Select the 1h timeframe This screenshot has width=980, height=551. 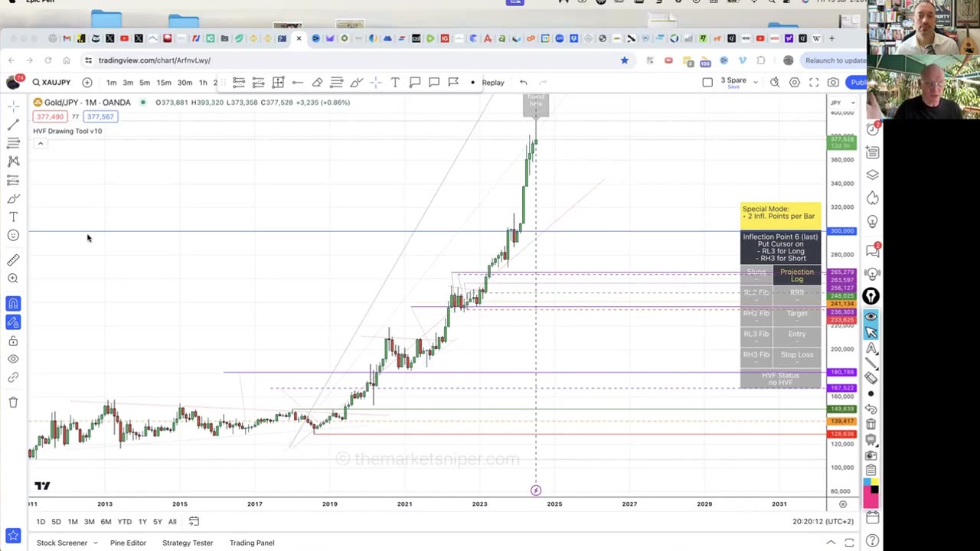click(x=203, y=83)
